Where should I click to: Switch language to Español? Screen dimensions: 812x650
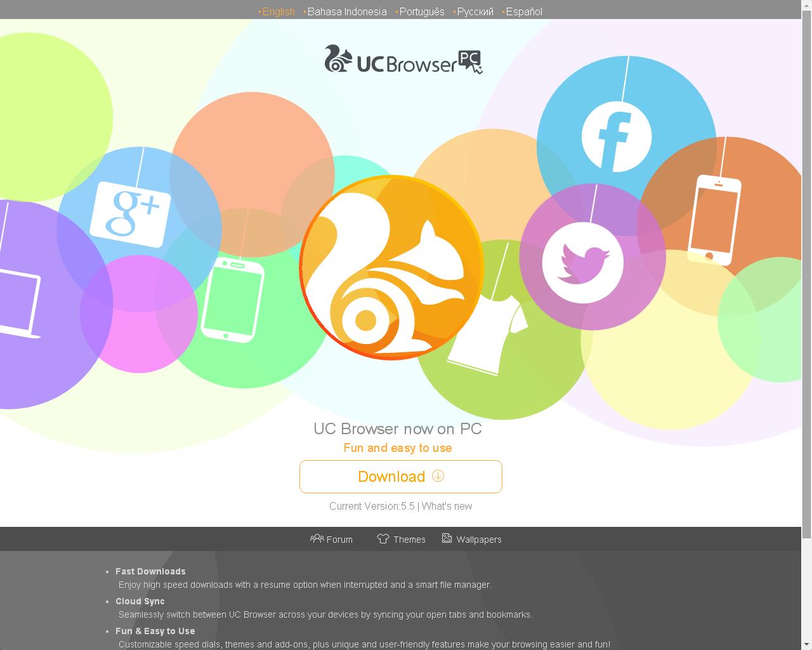pyautogui.click(x=524, y=11)
